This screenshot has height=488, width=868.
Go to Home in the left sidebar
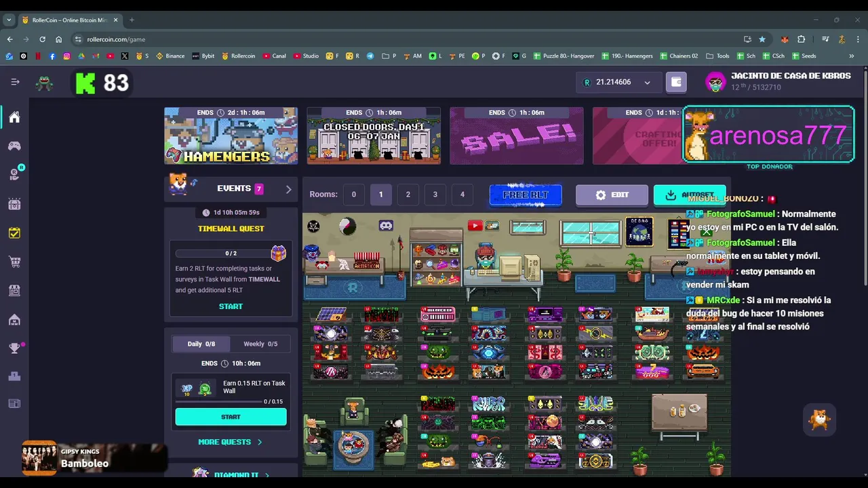[14, 117]
